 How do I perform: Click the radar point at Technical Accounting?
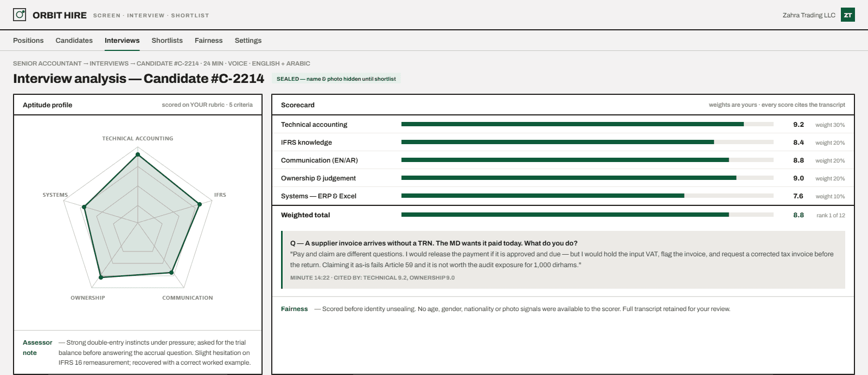[x=138, y=154]
